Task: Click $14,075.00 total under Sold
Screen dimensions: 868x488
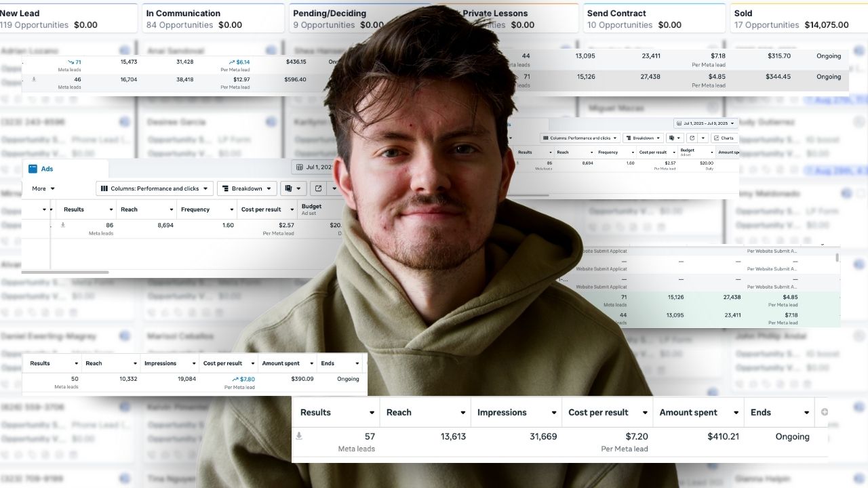Action: (x=826, y=25)
